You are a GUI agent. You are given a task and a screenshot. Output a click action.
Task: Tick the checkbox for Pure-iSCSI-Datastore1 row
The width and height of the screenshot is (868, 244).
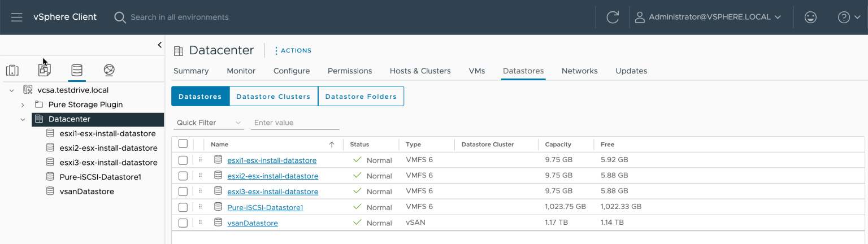tap(183, 207)
